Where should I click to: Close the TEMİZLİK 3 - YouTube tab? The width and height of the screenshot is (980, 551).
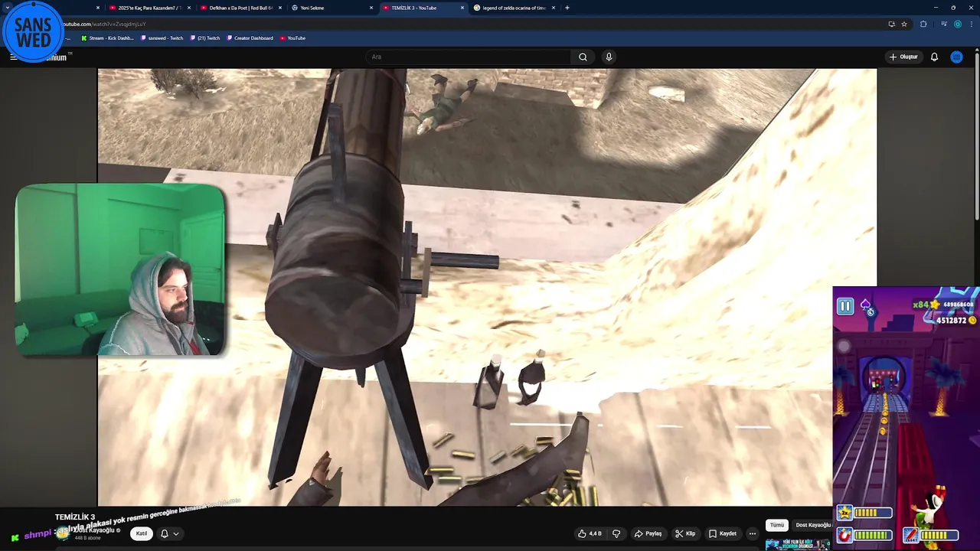(462, 8)
